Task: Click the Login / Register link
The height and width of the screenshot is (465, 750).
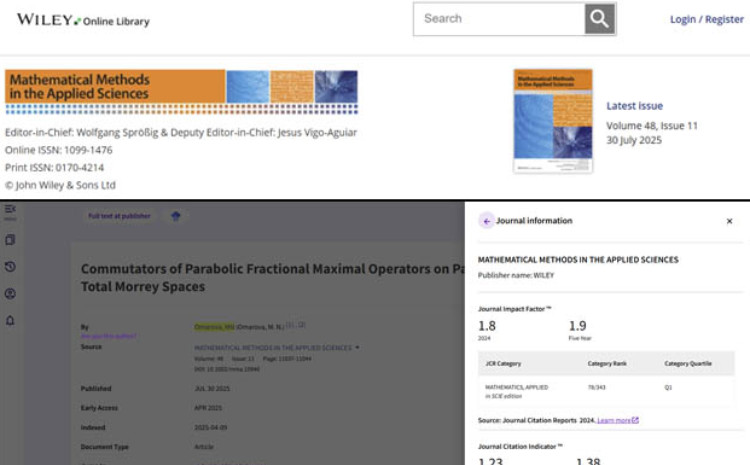Action: (x=706, y=20)
